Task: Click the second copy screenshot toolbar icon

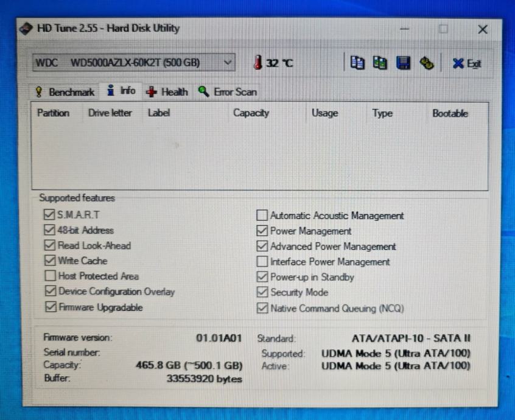Action: 380,63
